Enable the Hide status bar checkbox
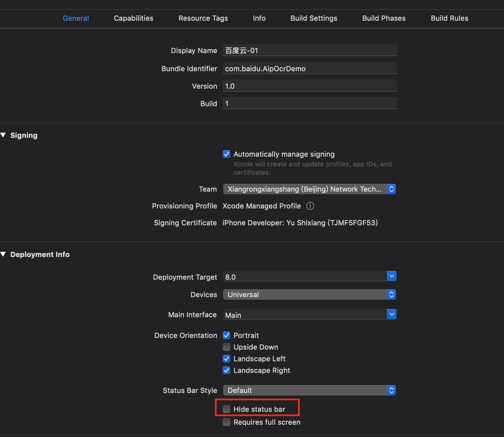 (x=226, y=409)
